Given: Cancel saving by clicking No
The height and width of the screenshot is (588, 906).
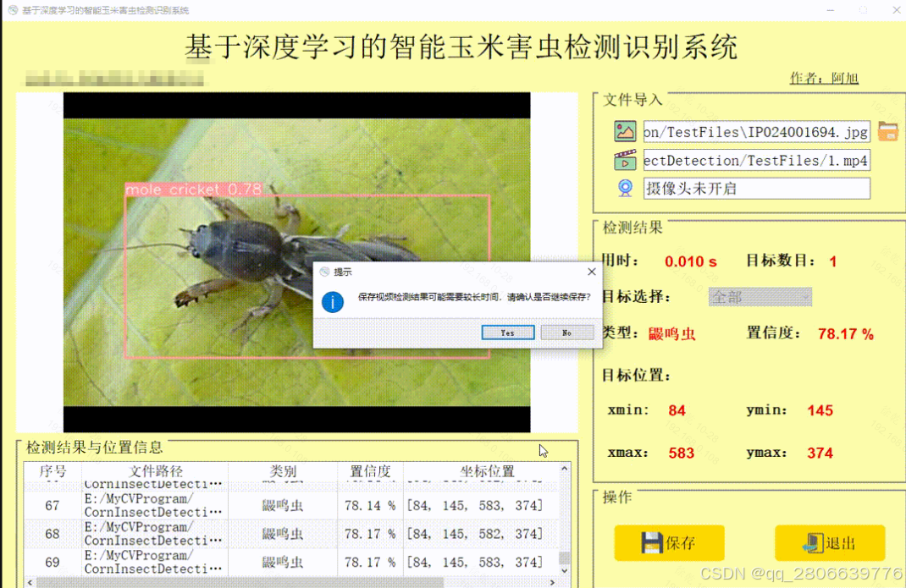Looking at the screenshot, I should tap(567, 332).
